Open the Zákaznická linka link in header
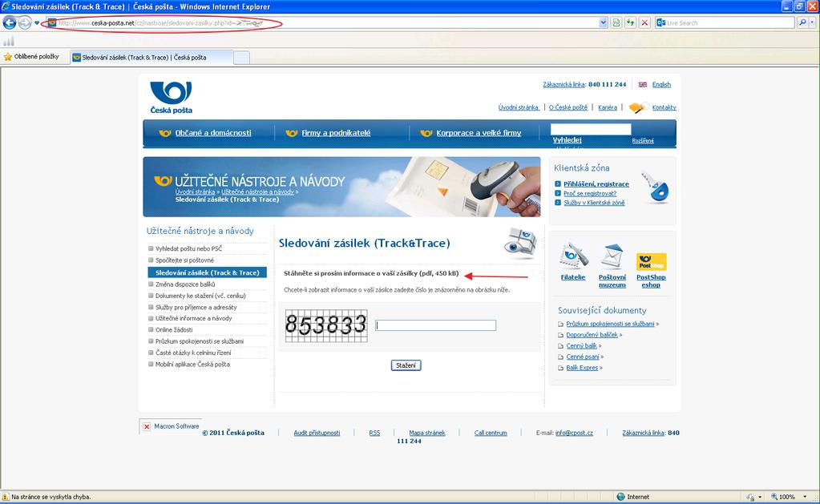The width and height of the screenshot is (820, 504). 563,84
